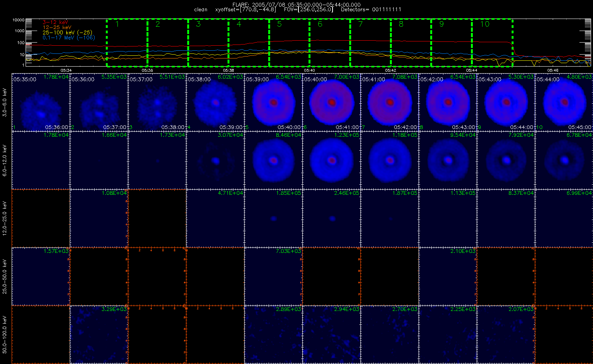Screen dimensions: 593x364
Task: Choose the 50.0-100.0 keV image with peak 2.07E+03
Action: coord(506,335)
